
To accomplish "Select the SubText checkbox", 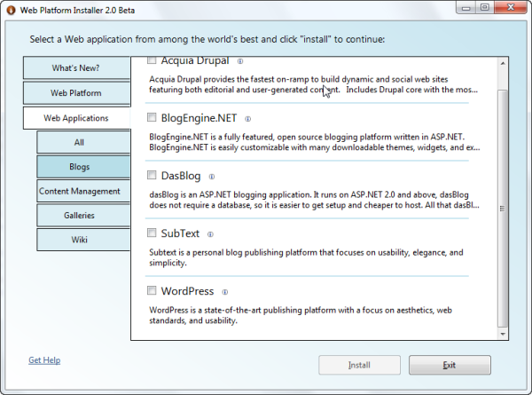I will click(x=152, y=233).
